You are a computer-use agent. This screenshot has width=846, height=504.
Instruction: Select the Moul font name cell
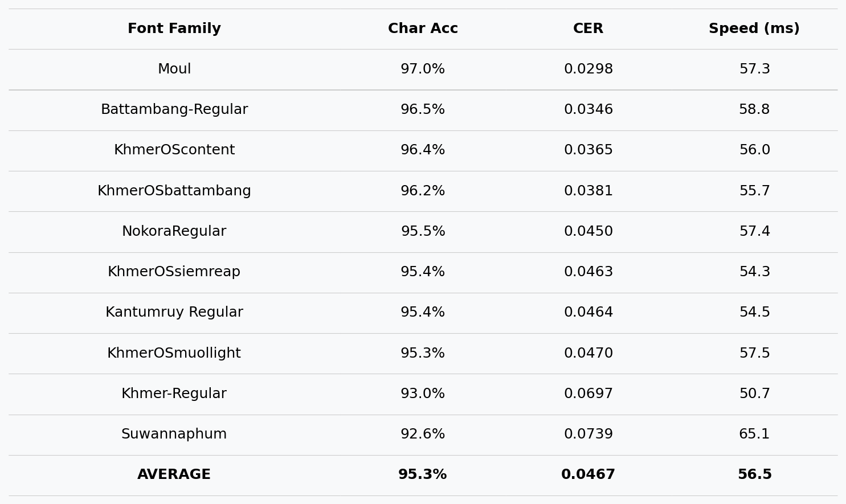(174, 69)
